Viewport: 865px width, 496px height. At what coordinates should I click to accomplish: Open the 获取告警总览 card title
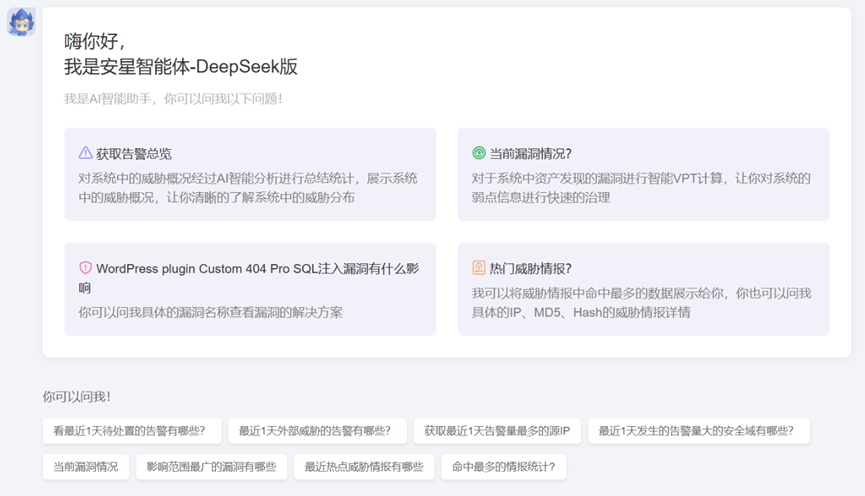tap(134, 154)
